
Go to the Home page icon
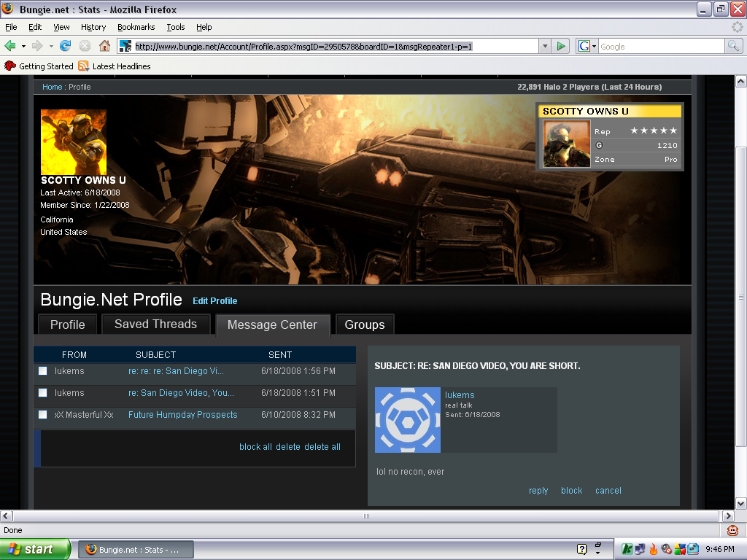[104, 46]
